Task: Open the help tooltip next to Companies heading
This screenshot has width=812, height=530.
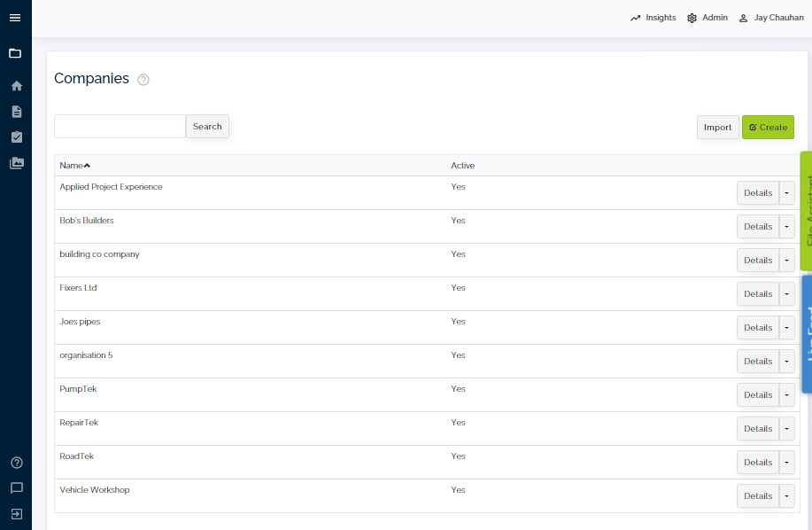Action: coord(143,80)
